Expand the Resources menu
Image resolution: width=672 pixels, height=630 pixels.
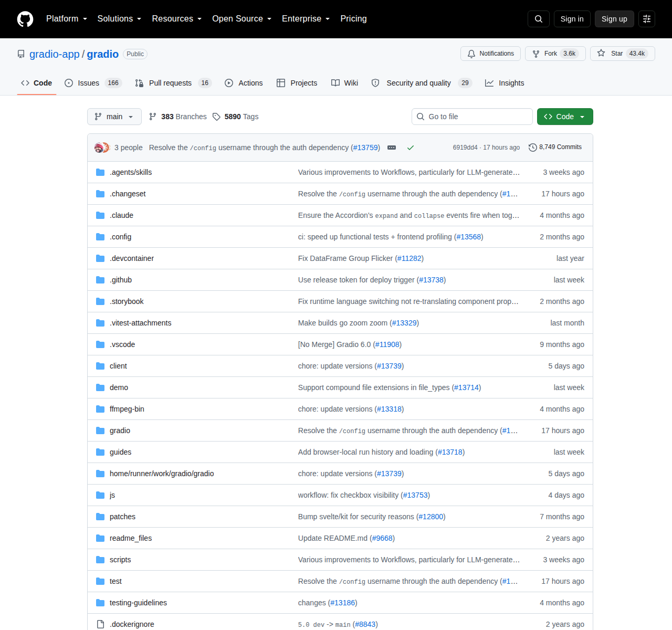coord(177,19)
